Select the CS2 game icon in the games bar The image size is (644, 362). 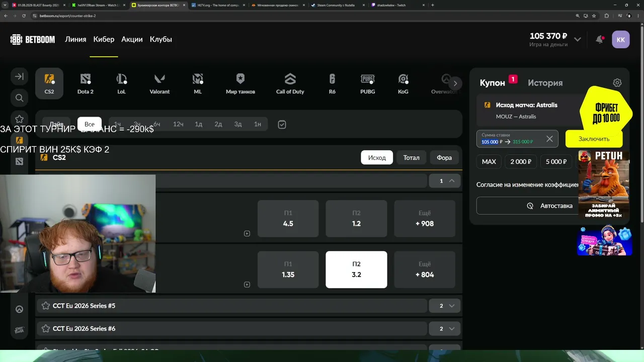[49, 83]
